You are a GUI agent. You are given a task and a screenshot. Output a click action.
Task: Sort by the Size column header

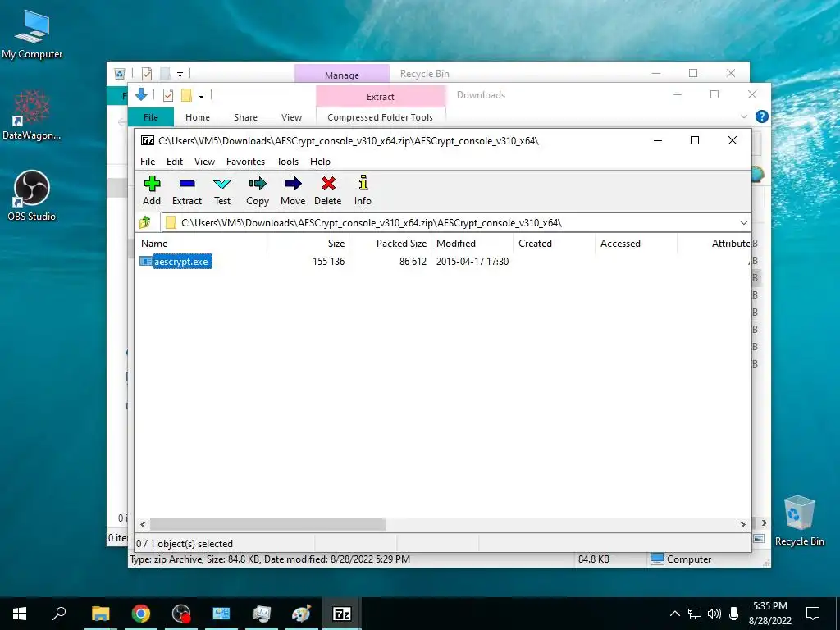pyautogui.click(x=308, y=243)
